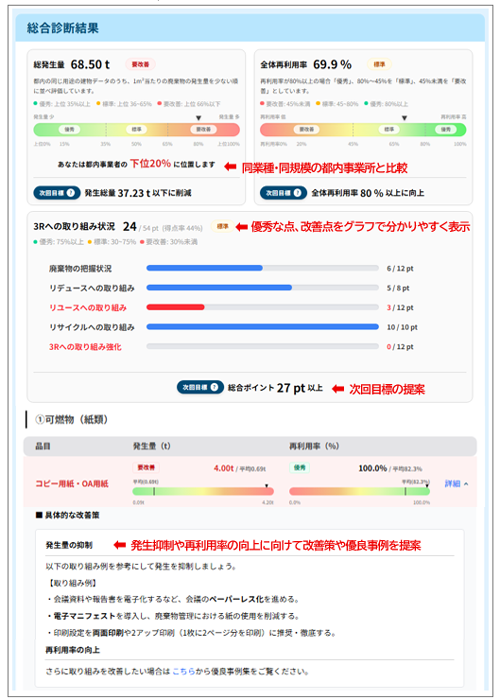Click the 発生量の抑制 subheading
The image size is (500, 700).
tap(69, 545)
